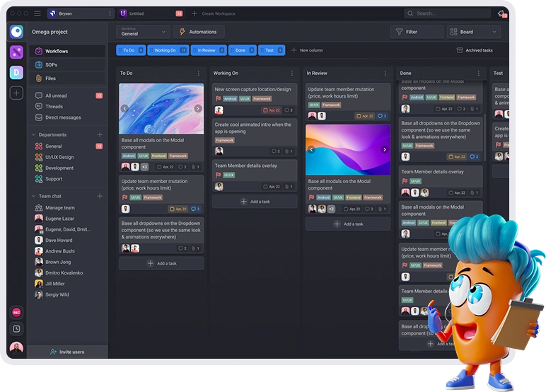Screen dimensions: 546x392
Task: Click the red flag on New screen capture card
Action: [x=218, y=98]
